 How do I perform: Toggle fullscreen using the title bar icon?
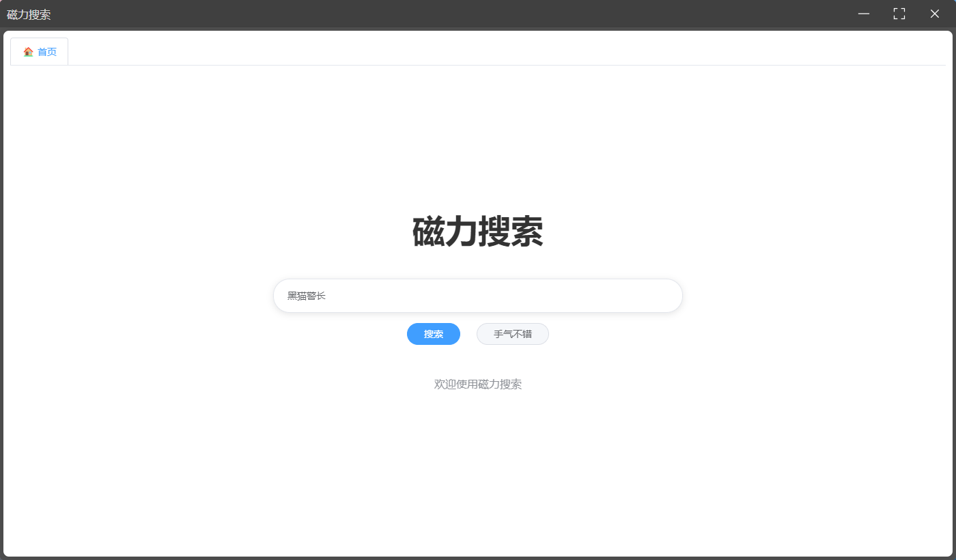pyautogui.click(x=899, y=14)
